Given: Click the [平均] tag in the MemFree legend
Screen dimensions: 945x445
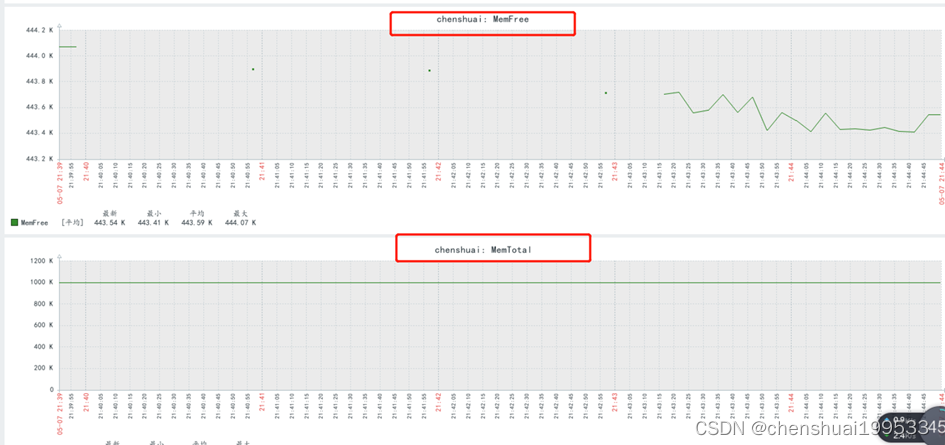Looking at the screenshot, I should tap(72, 222).
